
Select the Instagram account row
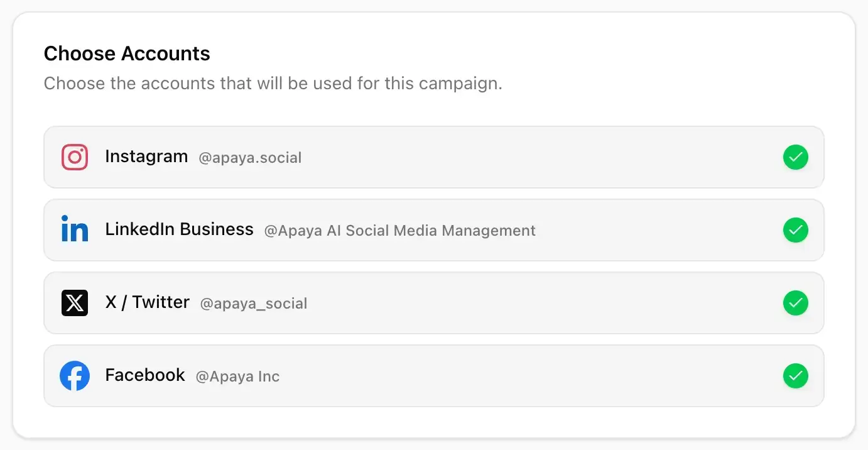[433, 157]
